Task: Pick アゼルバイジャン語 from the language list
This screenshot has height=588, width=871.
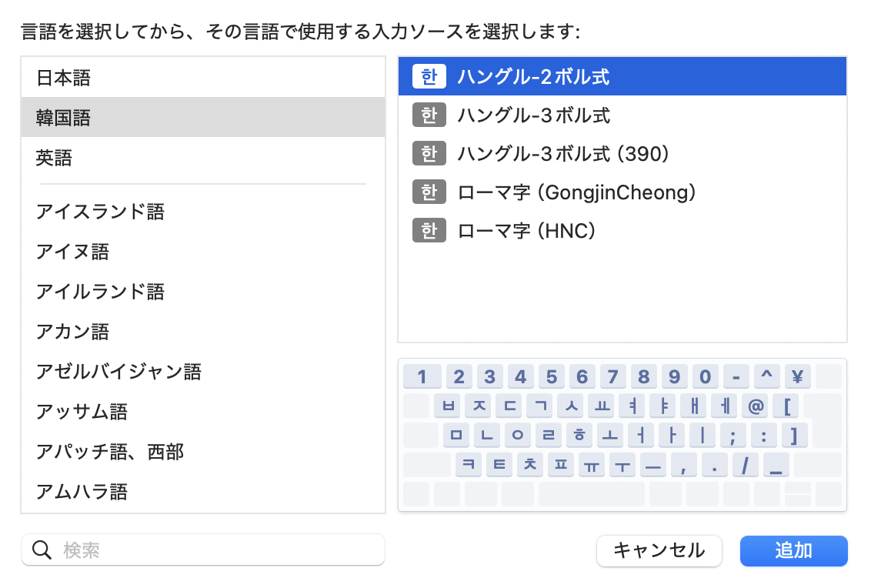Action: [118, 372]
